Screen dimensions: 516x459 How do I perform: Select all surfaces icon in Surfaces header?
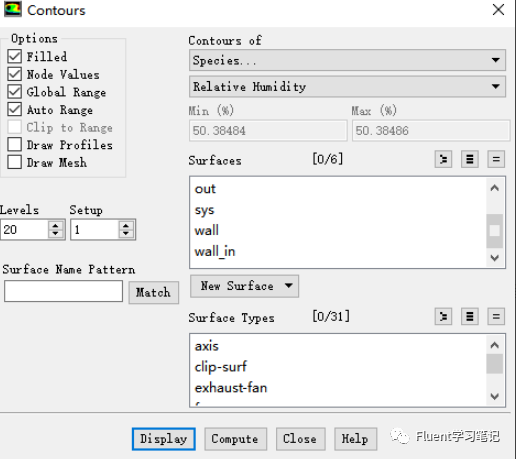click(x=470, y=159)
